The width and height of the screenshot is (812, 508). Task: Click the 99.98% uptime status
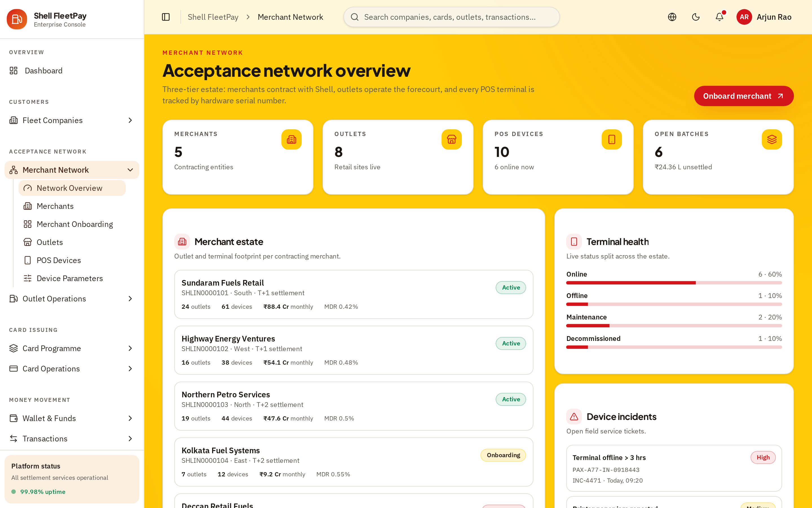[43, 492]
